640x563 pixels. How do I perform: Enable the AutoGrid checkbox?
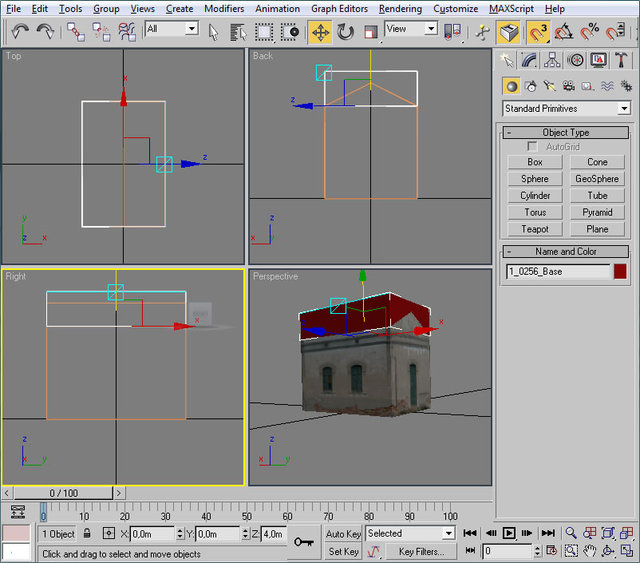click(x=533, y=147)
